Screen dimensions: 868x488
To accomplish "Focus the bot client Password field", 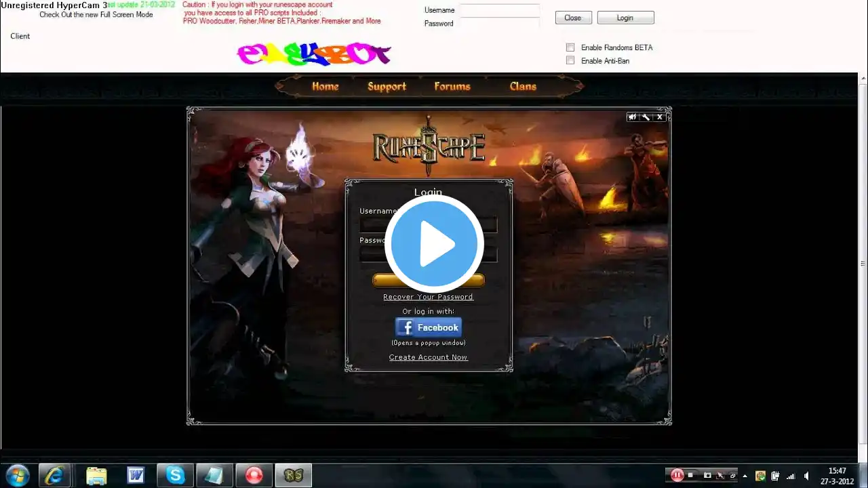I will tap(500, 23).
